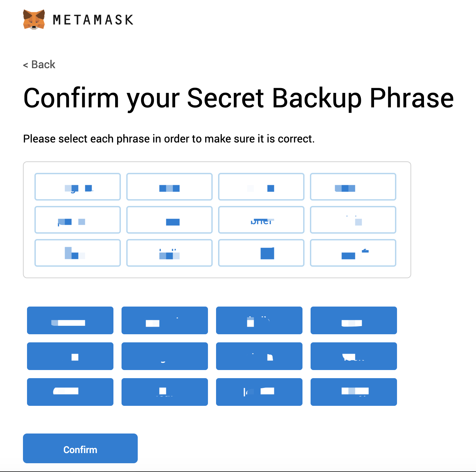Remove the outlined slot word partially showing "brief"
Image resolution: width=476 pixels, height=472 pixels.
[261, 220]
